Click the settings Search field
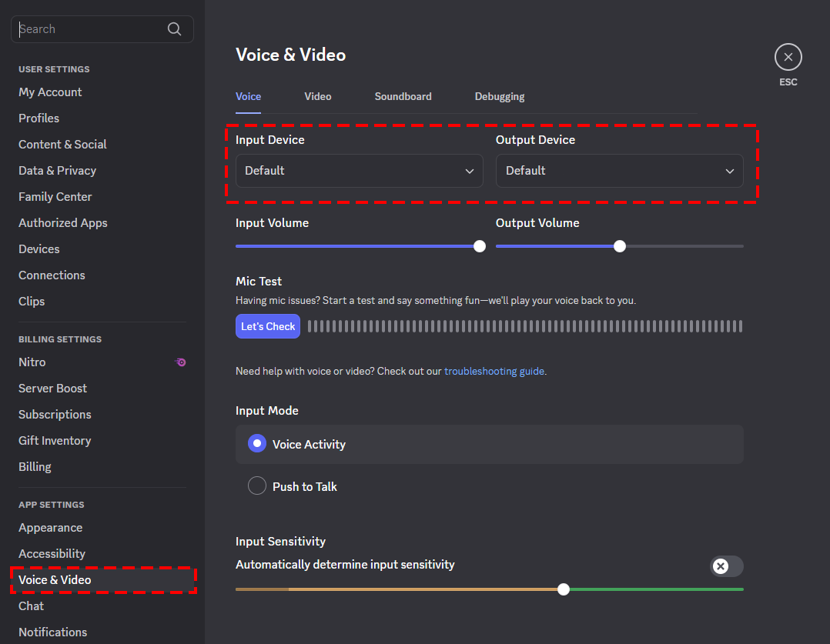 (x=102, y=29)
